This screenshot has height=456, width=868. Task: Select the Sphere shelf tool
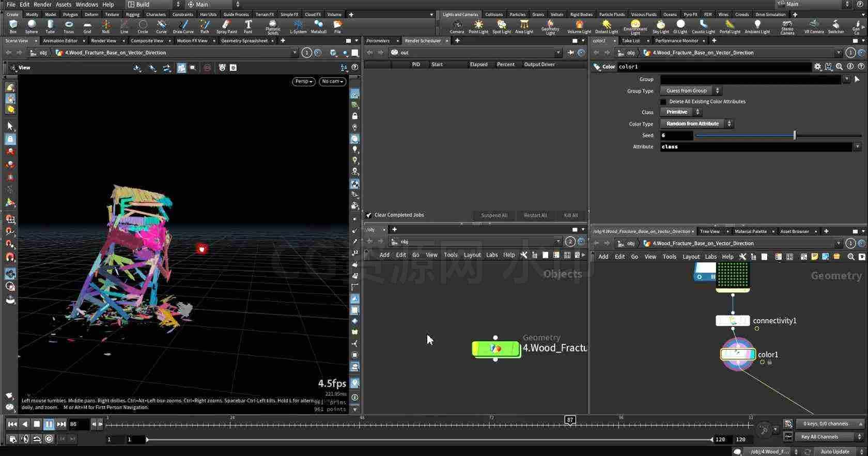(x=32, y=26)
